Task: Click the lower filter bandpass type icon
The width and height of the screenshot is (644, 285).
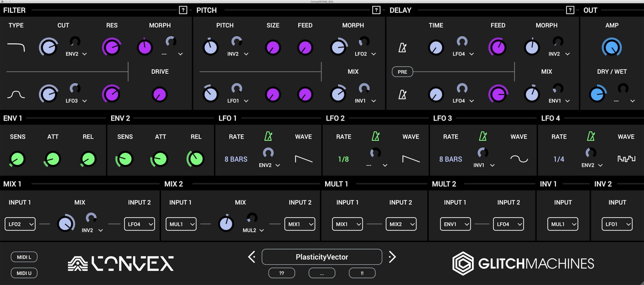Action: [16, 95]
